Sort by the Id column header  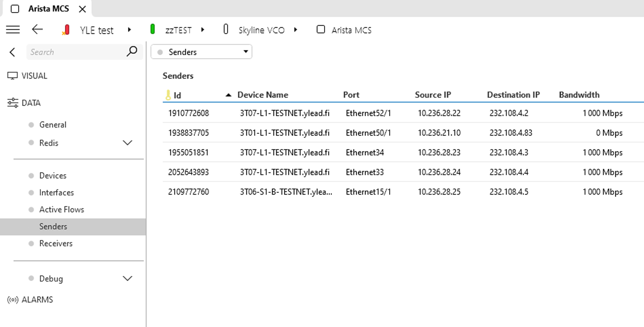pyautogui.click(x=177, y=95)
